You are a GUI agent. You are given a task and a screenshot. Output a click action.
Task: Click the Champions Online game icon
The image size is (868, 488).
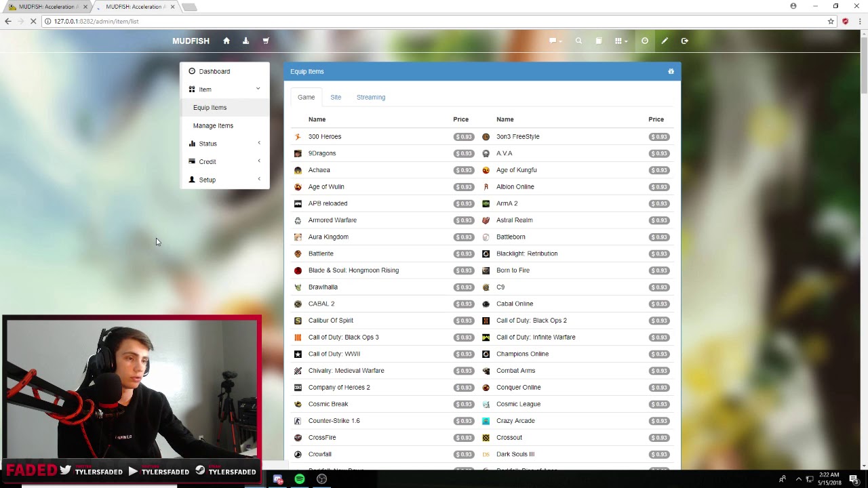coord(486,354)
